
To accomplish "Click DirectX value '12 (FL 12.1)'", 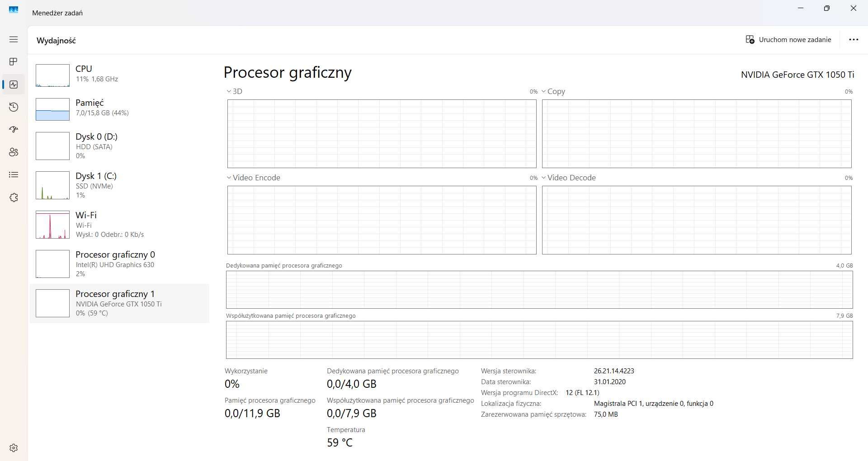I will pyautogui.click(x=582, y=392).
